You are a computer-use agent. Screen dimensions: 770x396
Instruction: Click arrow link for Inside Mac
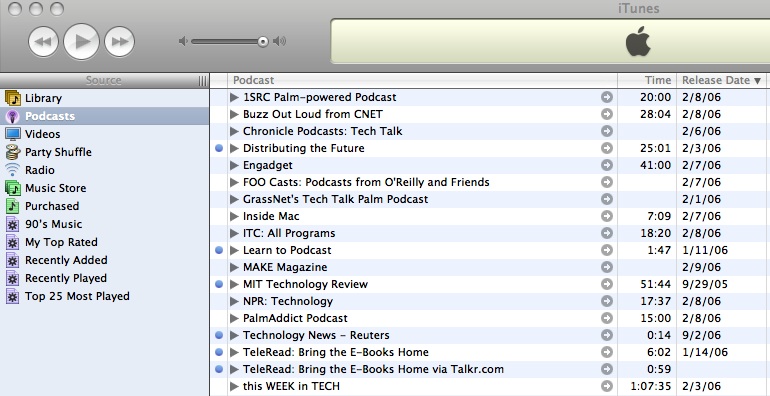(x=607, y=216)
